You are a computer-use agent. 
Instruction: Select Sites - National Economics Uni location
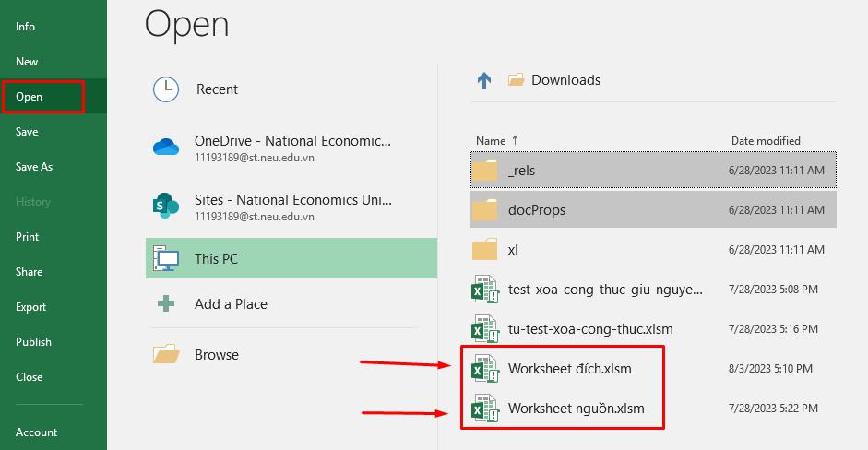pos(291,207)
